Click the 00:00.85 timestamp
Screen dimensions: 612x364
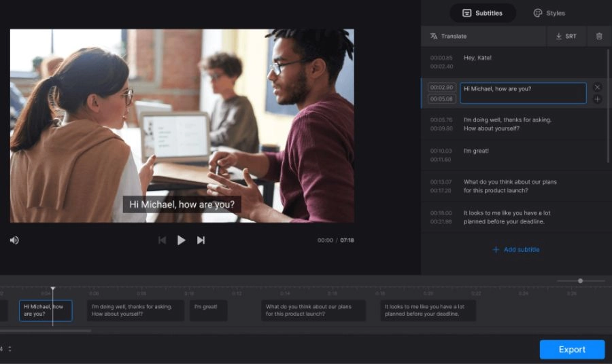tap(441, 58)
